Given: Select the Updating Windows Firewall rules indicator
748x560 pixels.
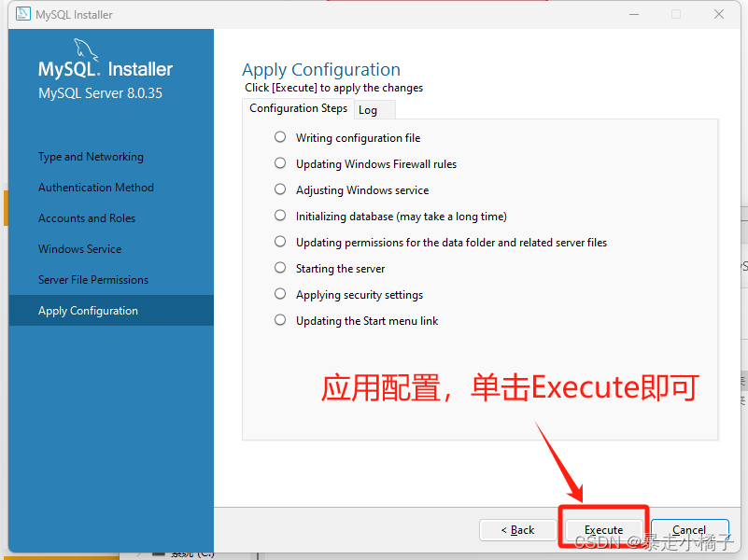Looking at the screenshot, I should 280,163.
